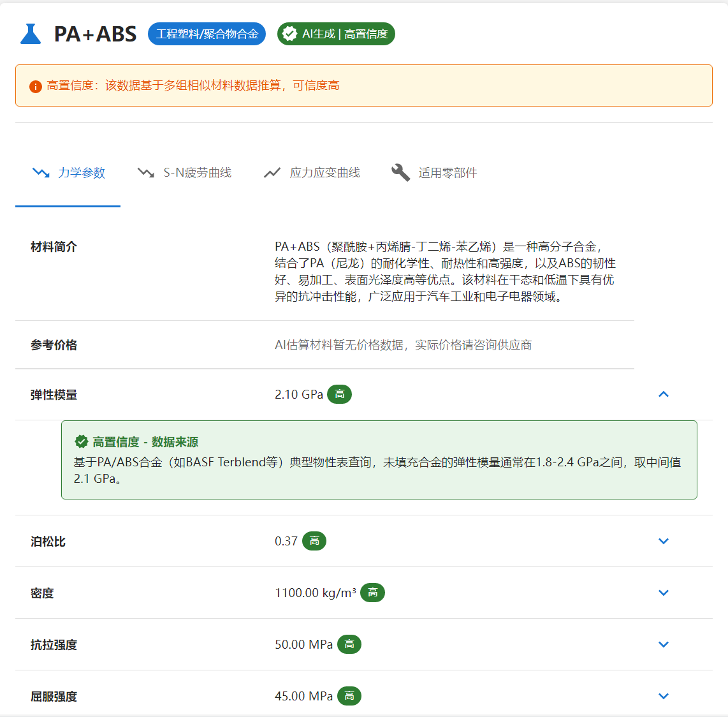Select the 适用零部件 tab
728x717 pixels.
click(x=447, y=173)
